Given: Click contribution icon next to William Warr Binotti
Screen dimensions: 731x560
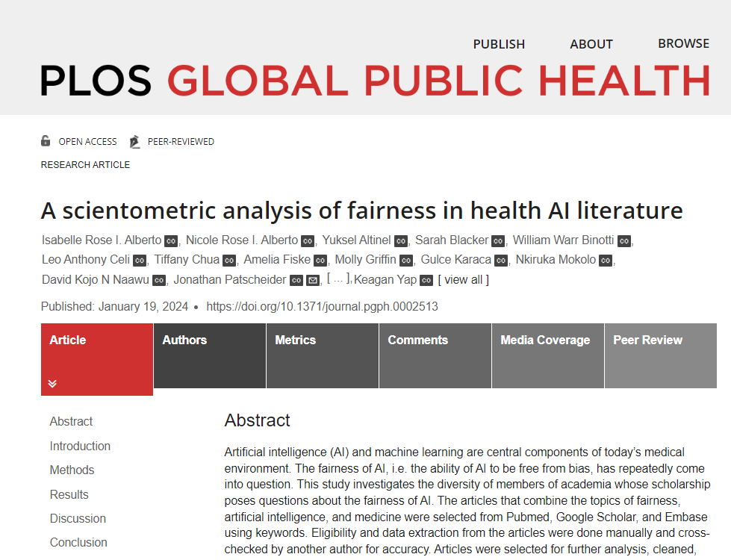Looking at the screenshot, I should pyautogui.click(x=623, y=241).
